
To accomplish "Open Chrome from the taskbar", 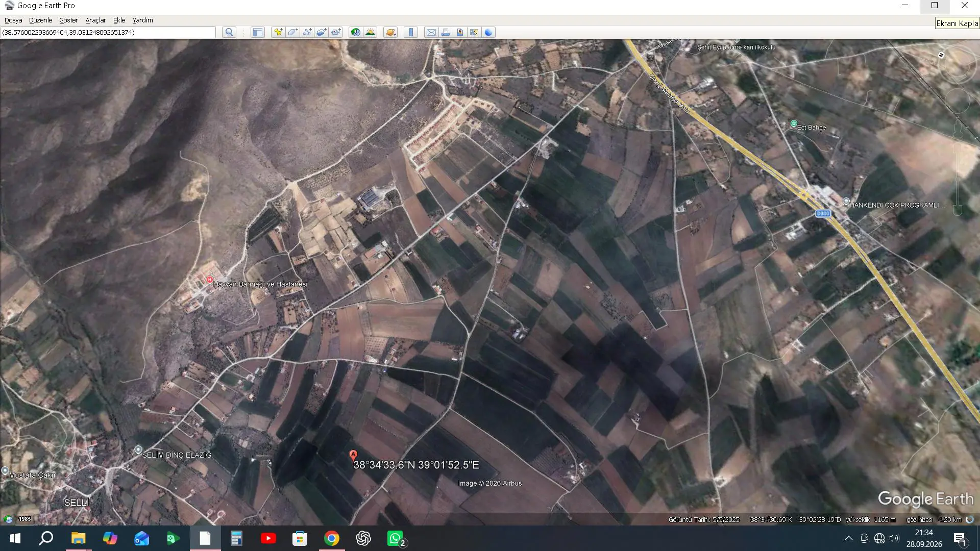I will [332, 538].
